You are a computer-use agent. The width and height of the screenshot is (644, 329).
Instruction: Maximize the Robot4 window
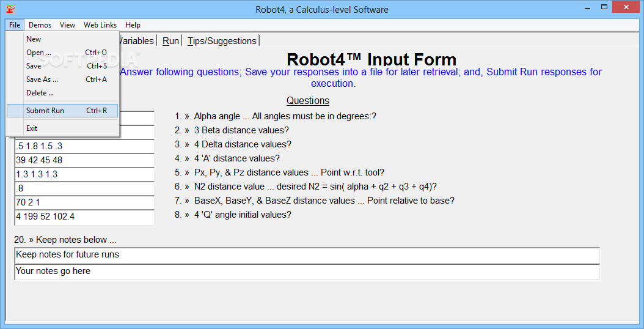[604, 7]
